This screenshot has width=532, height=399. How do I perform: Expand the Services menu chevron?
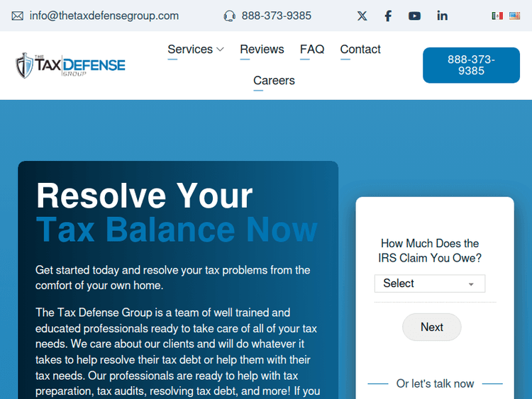[220, 50]
